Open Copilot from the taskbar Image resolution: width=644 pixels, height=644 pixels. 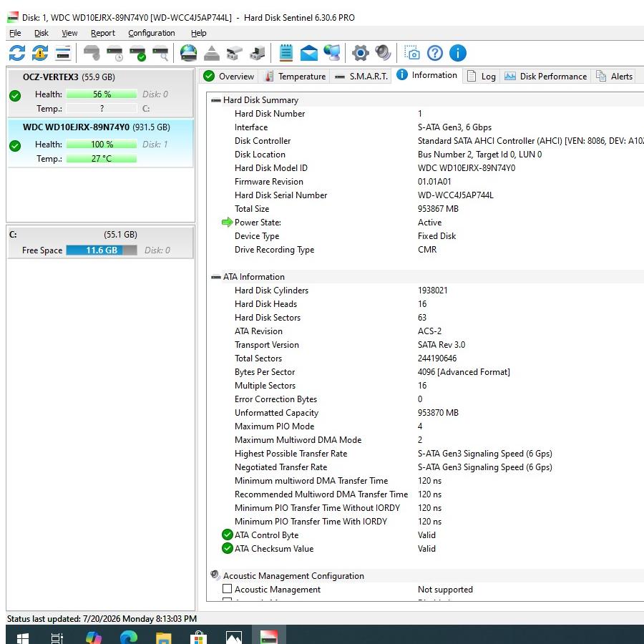coord(94,638)
